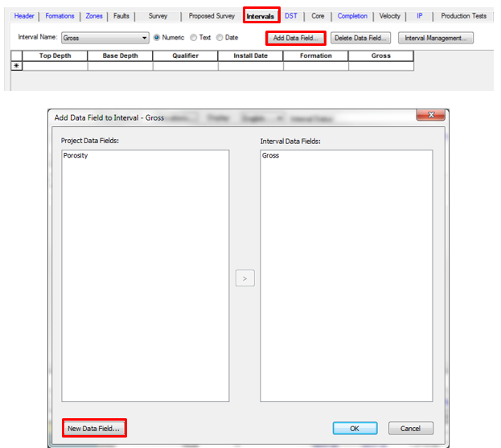Image resolution: width=501 pixels, height=448 pixels.
Task: Click the empty Install Date cell
Action: 251,66
